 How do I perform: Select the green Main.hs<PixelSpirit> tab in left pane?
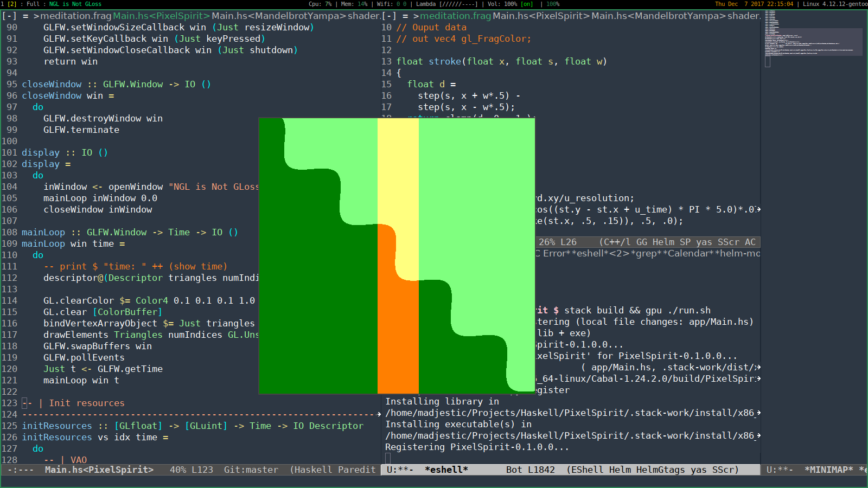161,16
